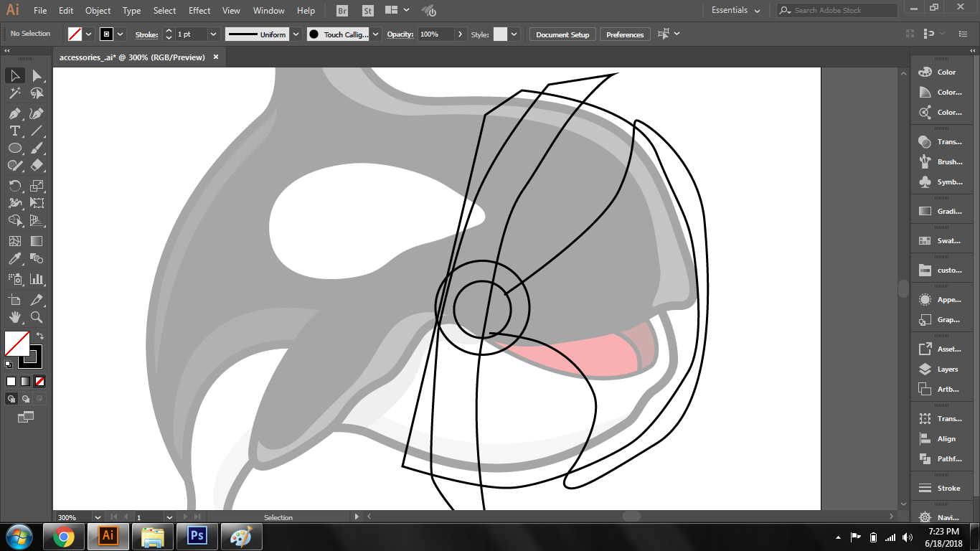This screenshot has width=980, height=551.
Task: Open the zoom level dropdown at 300%
Action: point(98,517)
